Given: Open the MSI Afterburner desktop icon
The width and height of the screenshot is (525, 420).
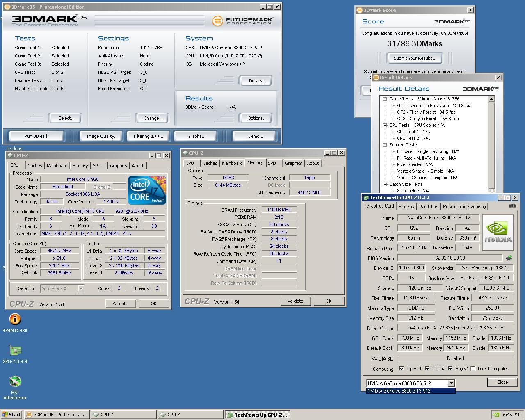Looking at the screenshot, I should [x=15, y=388].
